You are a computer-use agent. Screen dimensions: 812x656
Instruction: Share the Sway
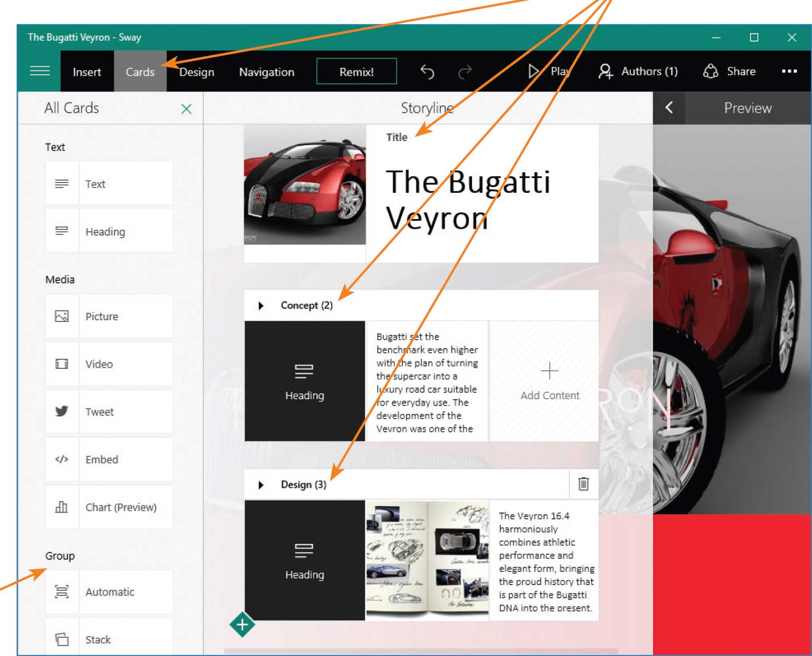tap(730, 71)
